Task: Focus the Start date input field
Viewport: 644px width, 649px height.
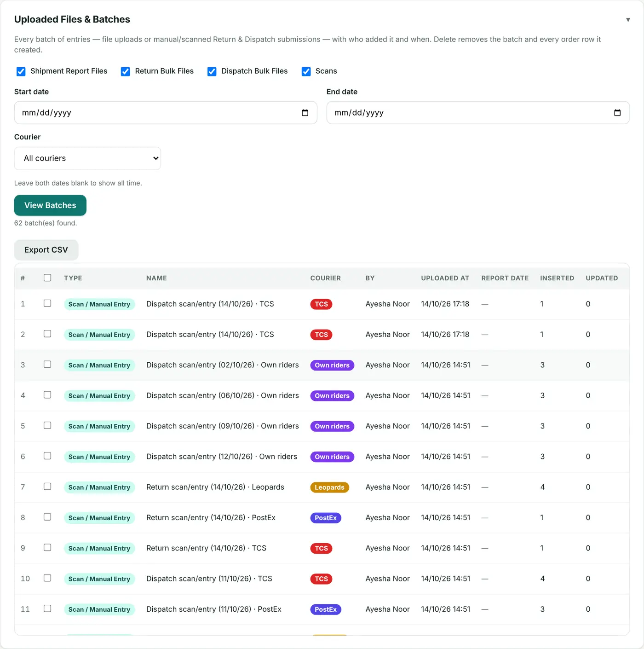Action: click(166, 113)
